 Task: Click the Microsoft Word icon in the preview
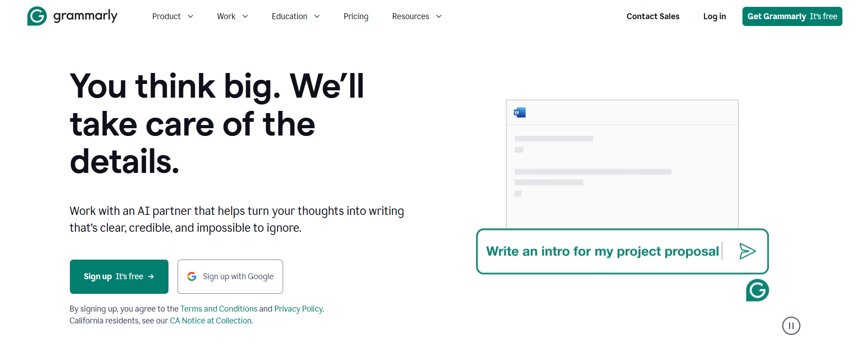pos(521,112)
